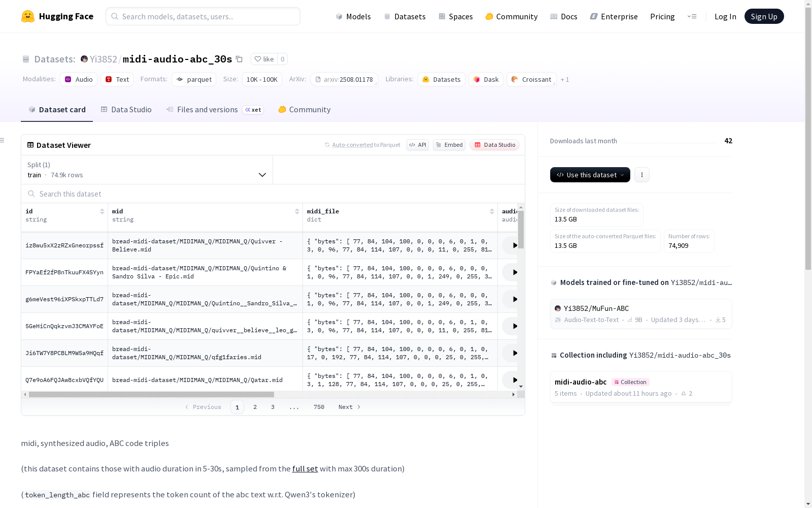
Task: Go to Spaces in the top navigation
Action: point(455,16)
